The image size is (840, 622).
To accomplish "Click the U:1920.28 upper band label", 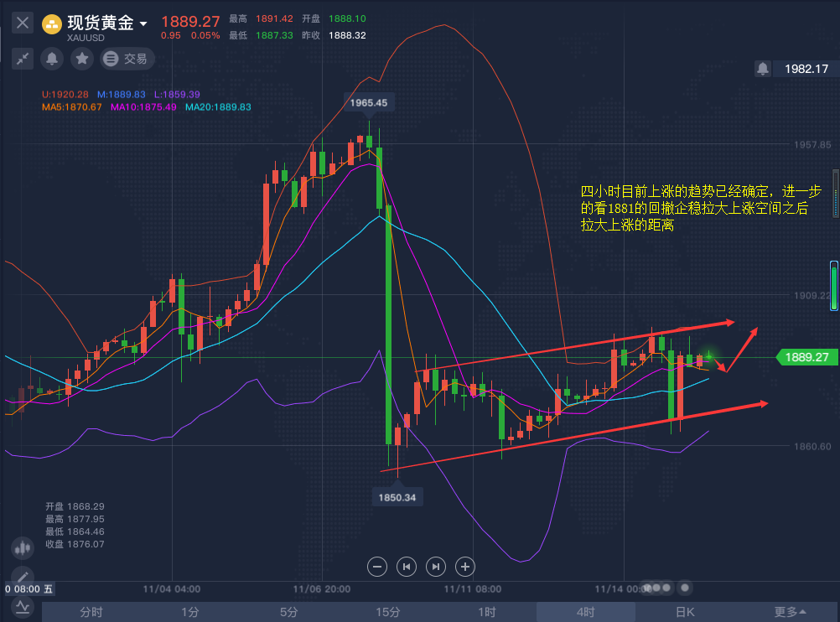I will coord(65,95).
